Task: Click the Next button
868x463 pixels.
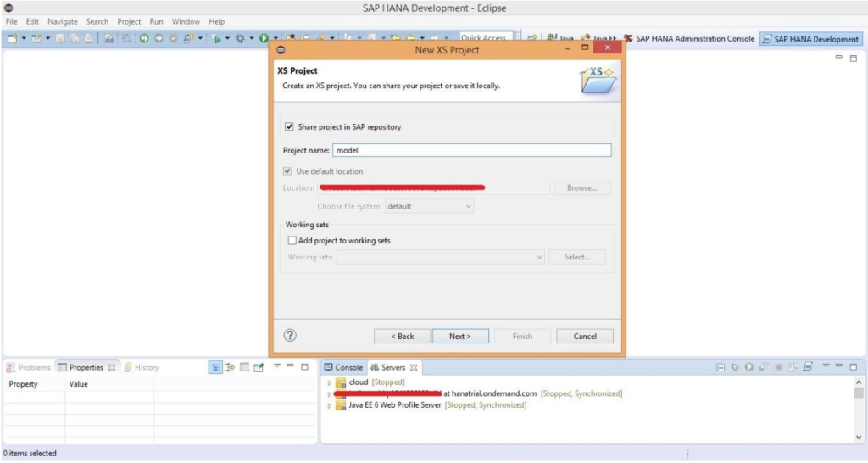Action: coord(459,336)
